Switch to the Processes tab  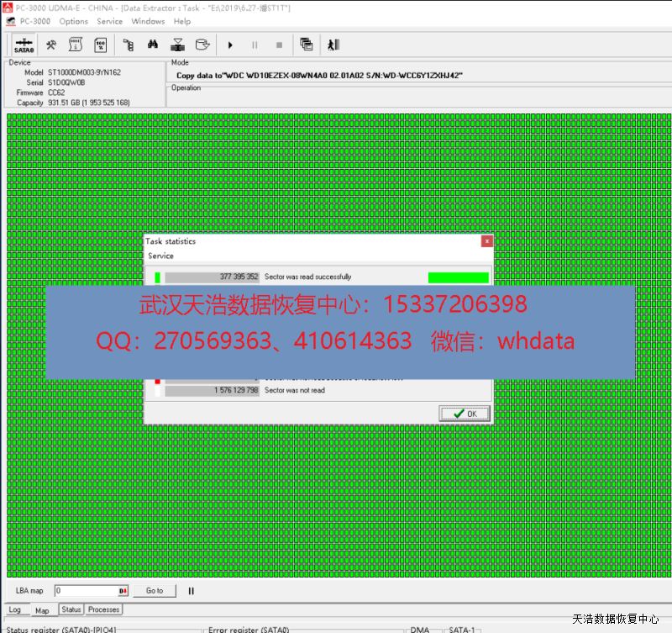click(x=103, y=609)
